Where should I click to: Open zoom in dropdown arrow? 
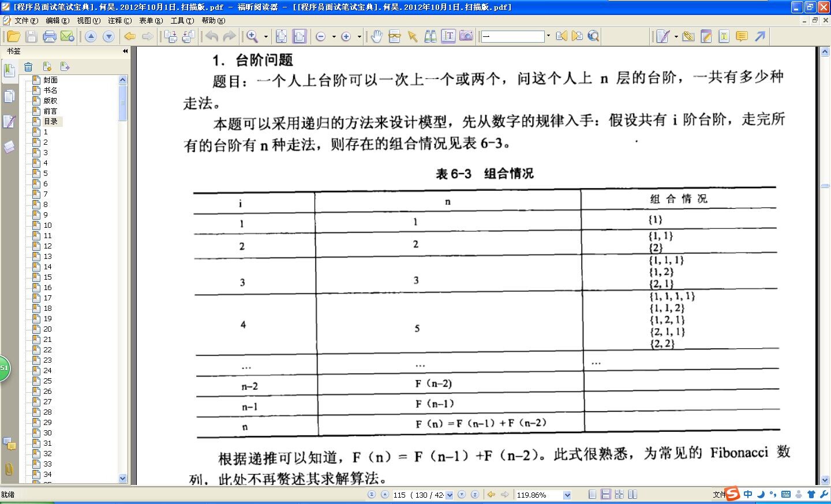pos(359,36)
